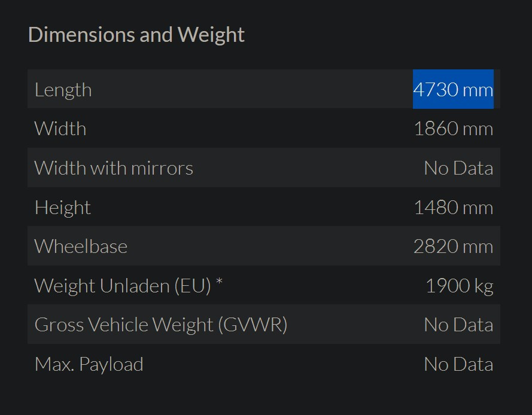
Task: Click the asterisk after Weight Unladen (EU)
Action: (x=219, y=282)
